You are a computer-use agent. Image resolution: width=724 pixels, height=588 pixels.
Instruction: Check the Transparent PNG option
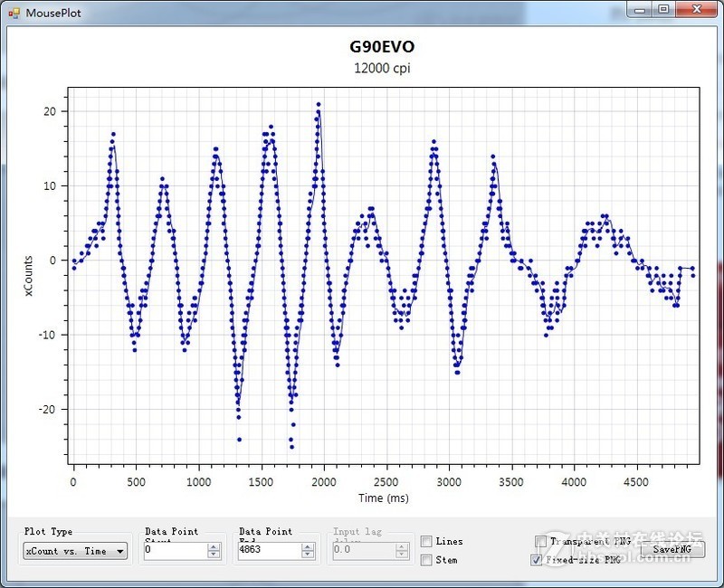click(540, 542)
